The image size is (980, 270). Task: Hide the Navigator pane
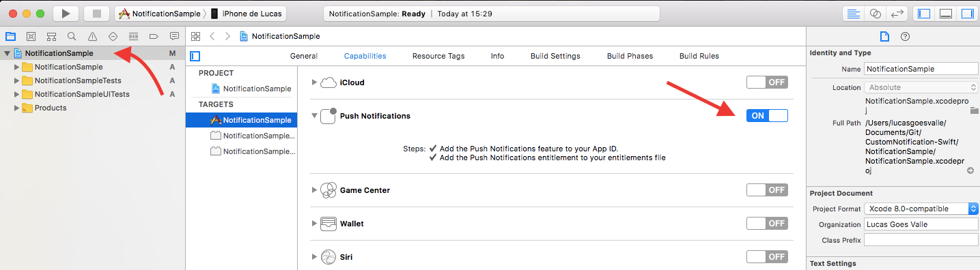coord(924,14)
